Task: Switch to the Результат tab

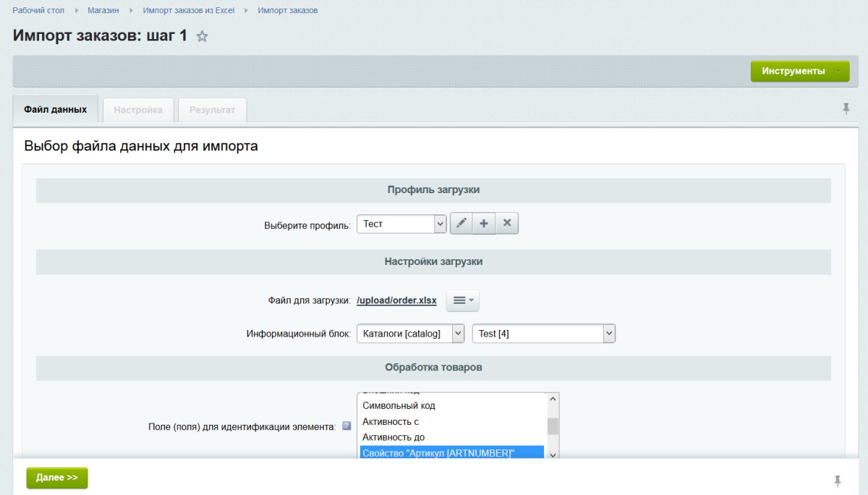Action: click(x=213, y=110)
